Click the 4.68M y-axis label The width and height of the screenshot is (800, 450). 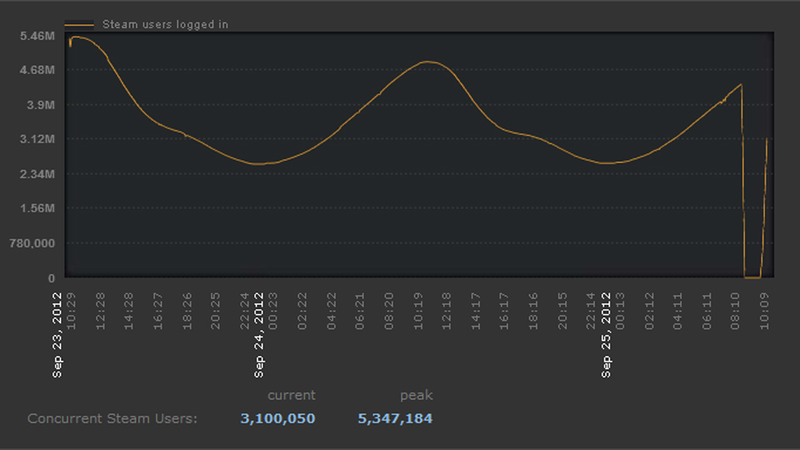tap(37, 70)
